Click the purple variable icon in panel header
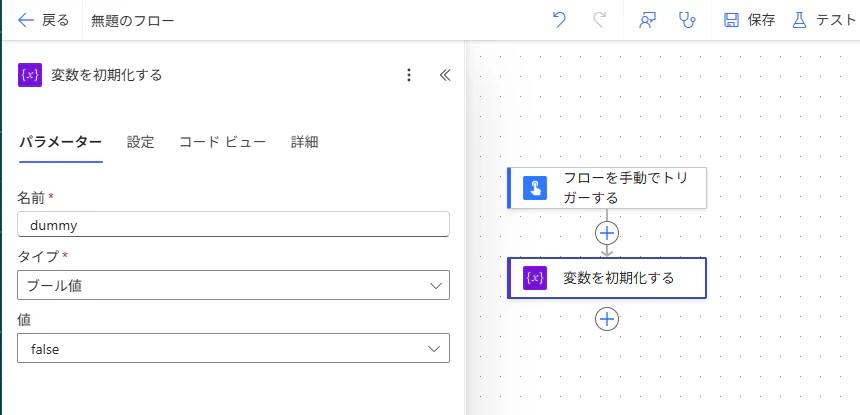The image size is (860, 415). 30,75
